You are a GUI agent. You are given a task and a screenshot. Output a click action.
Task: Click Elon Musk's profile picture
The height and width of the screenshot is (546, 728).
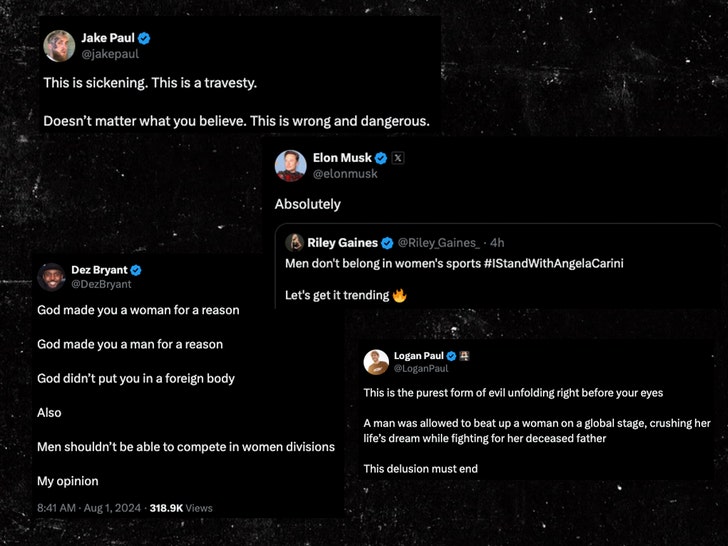291,164
